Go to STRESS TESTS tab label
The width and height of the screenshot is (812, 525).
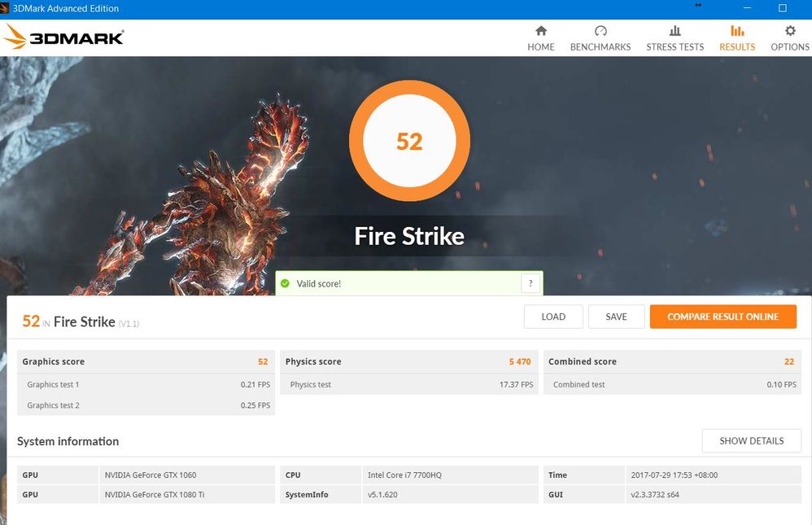click(x=674, y=47)
